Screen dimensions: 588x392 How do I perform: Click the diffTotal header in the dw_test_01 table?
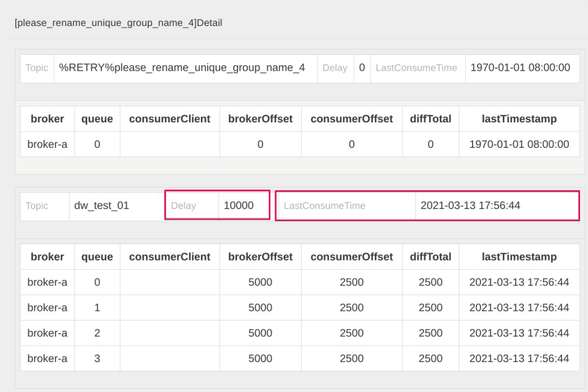coord(430,257)
